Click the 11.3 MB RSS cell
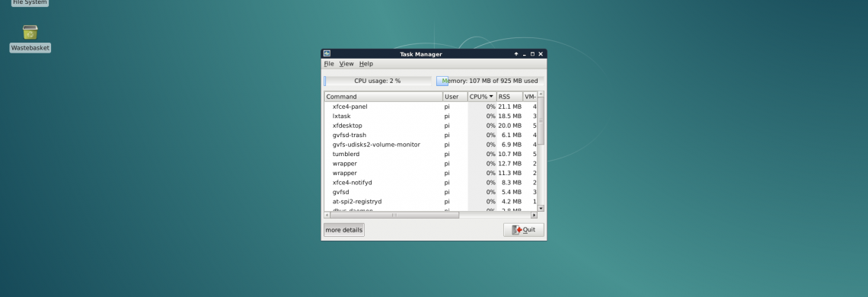Image resolution: width=868 pixels, height=297 pixels. [510, 173]
